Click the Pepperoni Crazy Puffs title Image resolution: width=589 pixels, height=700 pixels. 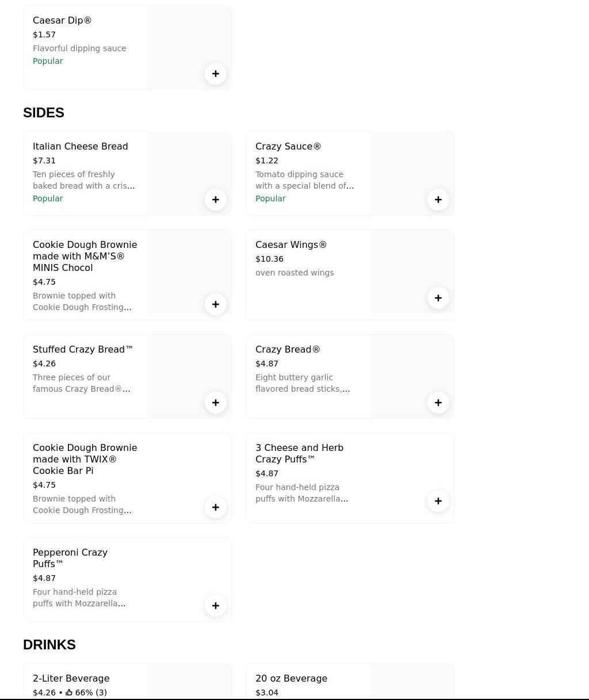(x=70, y=558)
